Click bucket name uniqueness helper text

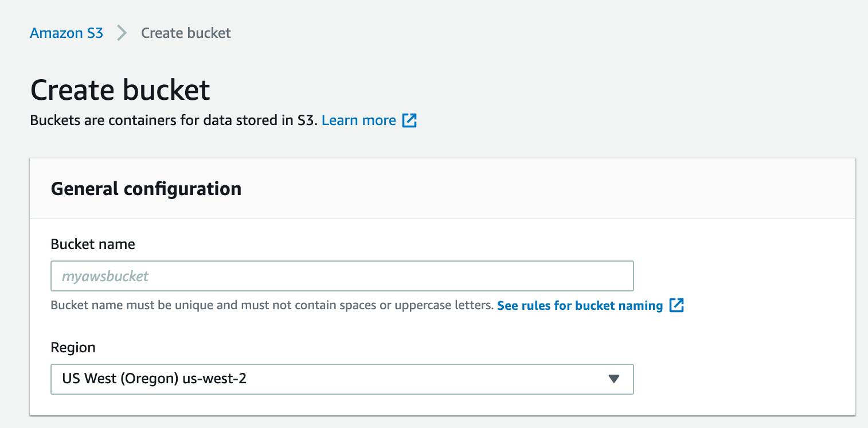click(272, 305)
